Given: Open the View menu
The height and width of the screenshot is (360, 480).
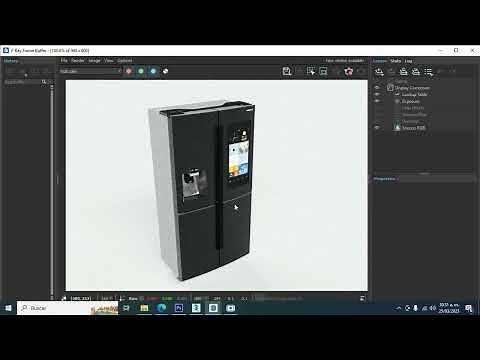Looking at the screenshot, I should pos(109,60).
